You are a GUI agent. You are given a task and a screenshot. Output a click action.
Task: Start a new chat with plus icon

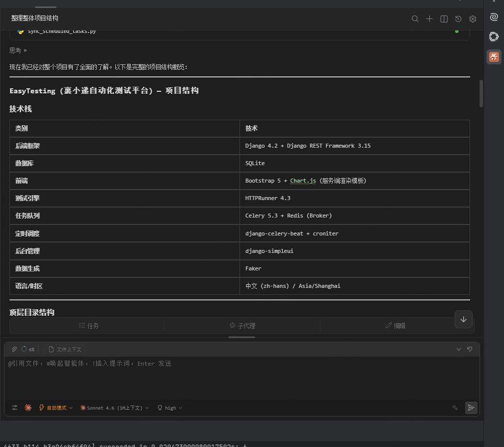point(429,18)
